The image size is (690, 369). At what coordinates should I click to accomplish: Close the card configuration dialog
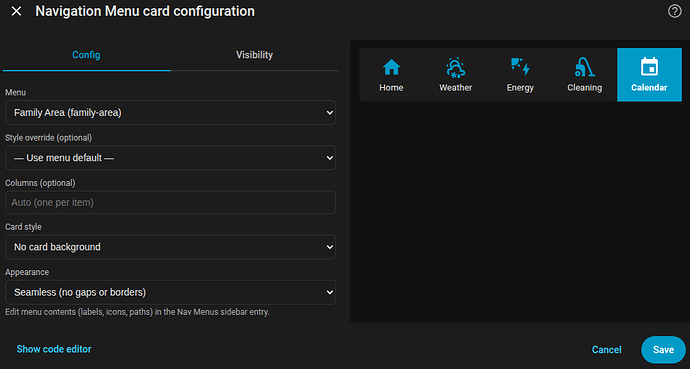[x=16, y=11]
